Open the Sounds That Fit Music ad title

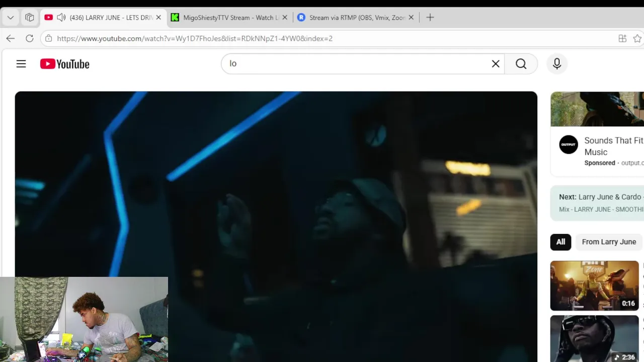[614, 146]
